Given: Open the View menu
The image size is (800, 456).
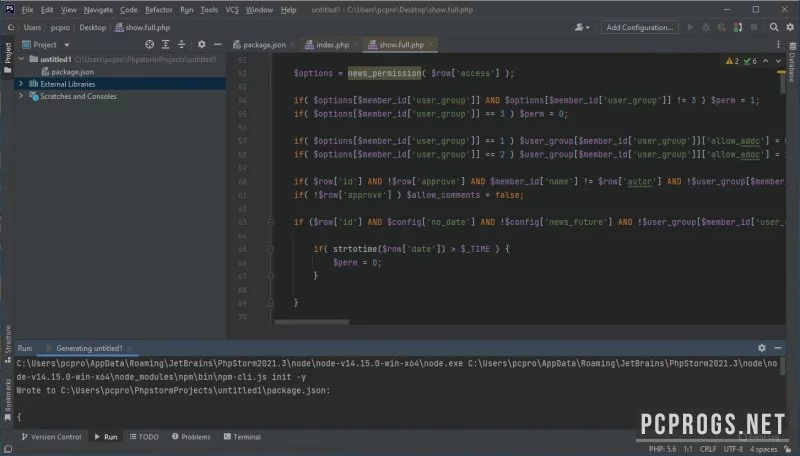Looking at the screenshot, I should click(69, 10).
